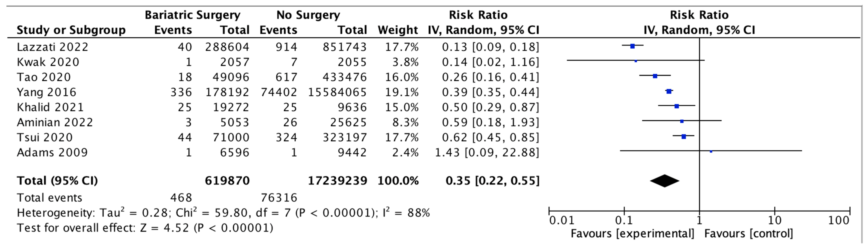
Task: Select the Aminian 2022 study label
Action: click(x=55, y=122)
